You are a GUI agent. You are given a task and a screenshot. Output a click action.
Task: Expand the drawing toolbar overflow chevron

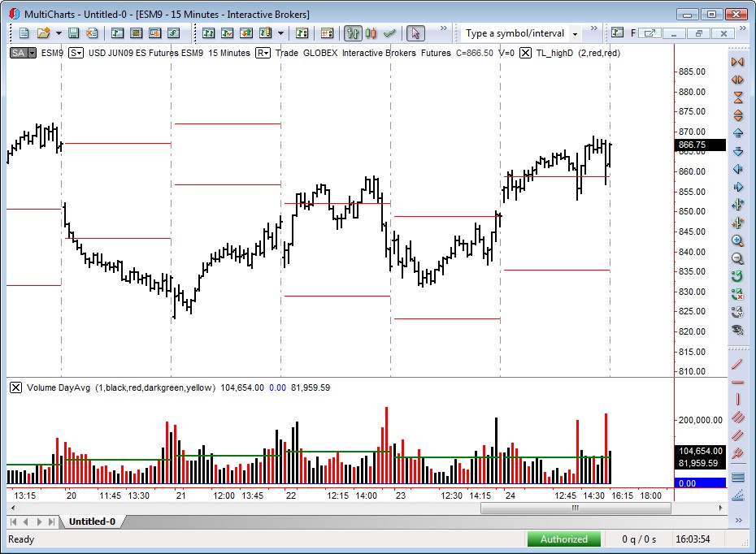[x=739, y=520]
